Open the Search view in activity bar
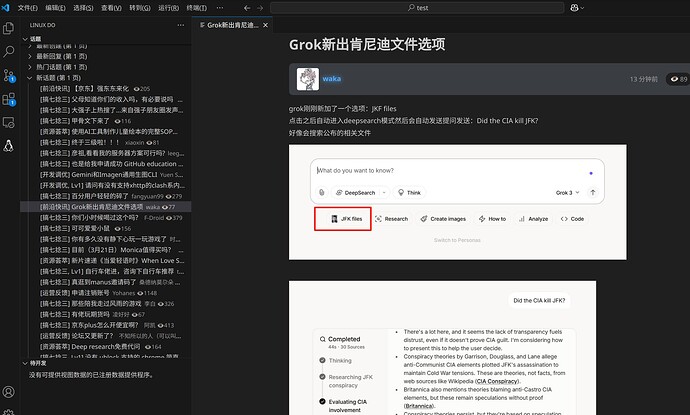The height and width of the screenshot is (415, 690). point(8,51)
